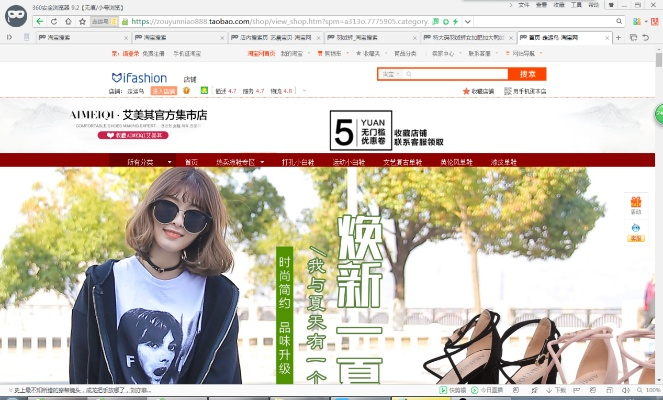Image resolution: width=663 pixels, height=400 pixels.
Task: Switch to the third browser tab
Action: tap(268, 37)
